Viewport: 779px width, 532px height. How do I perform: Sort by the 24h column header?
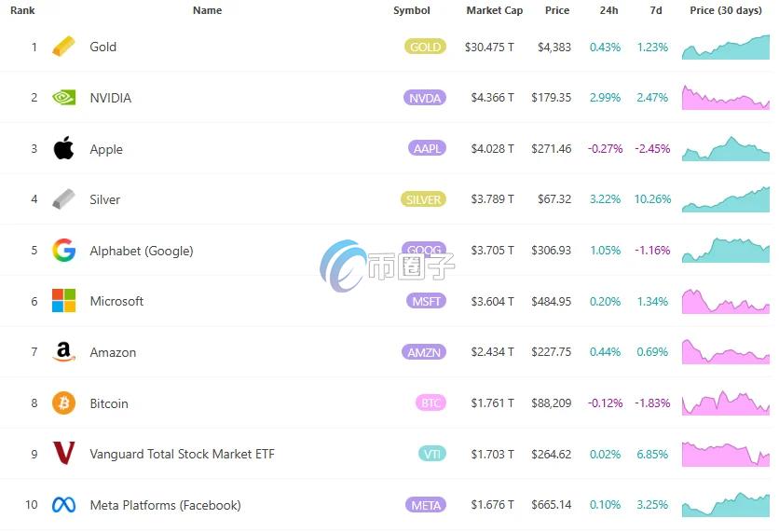[x=608, y=10]
